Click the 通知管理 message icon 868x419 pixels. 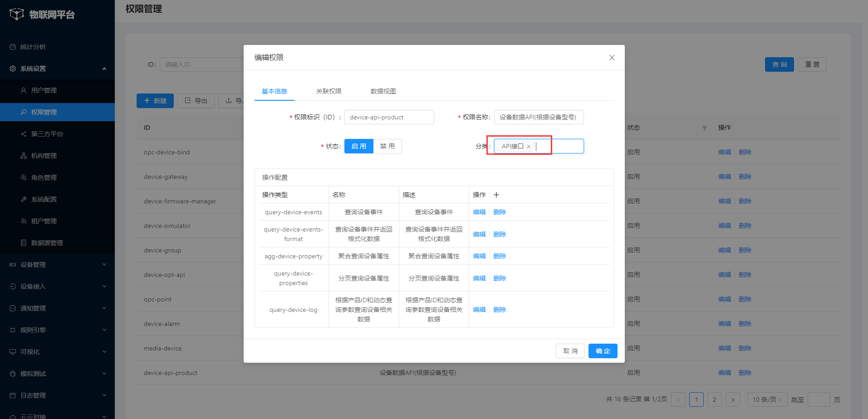[13, 308]
